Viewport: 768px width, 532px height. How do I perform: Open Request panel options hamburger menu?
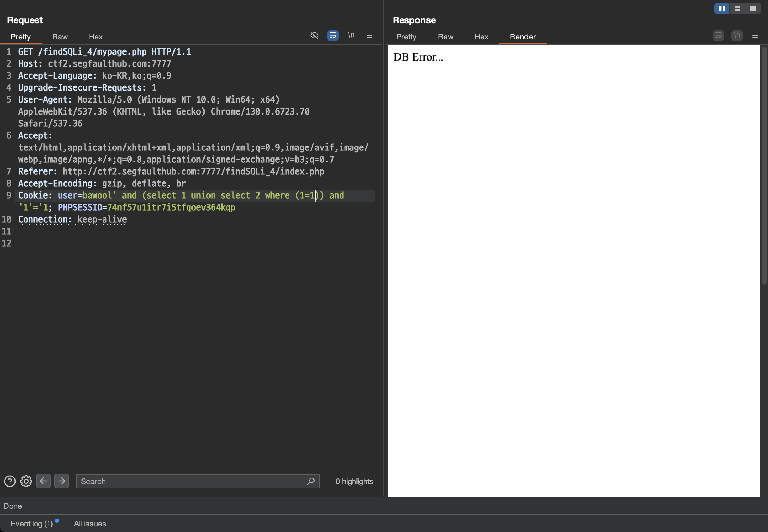tap(369, 36)
